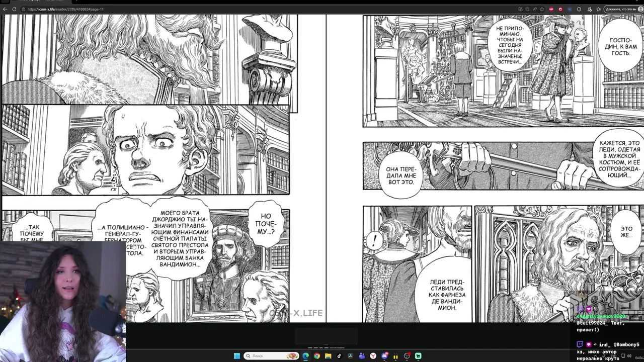Open Discord from the taskbar
Image resolution: width=644 pixels, height=362 pixels.
[385, 356]
